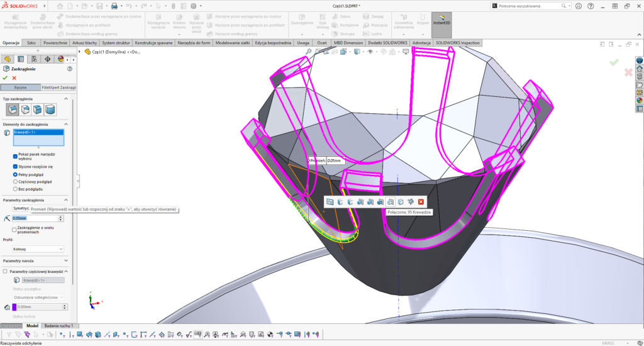Select 'Częściowy podgląd' radio button
644x346 pixels.
(x=15, y=181)
